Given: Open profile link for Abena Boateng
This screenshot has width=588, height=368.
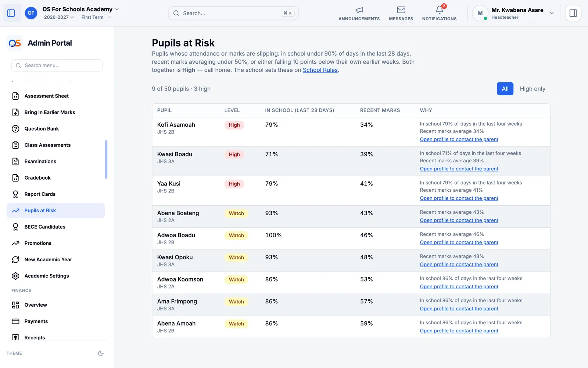Looking at the screenshot, I should point(459,220).
